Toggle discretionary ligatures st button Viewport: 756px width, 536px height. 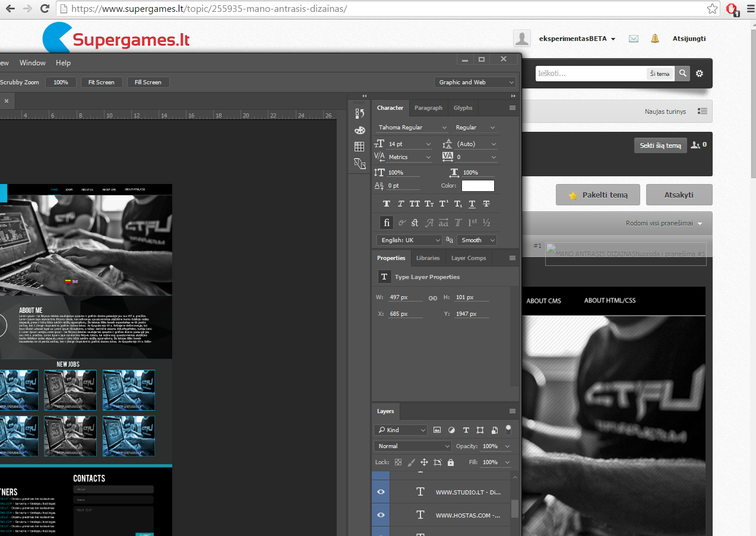415,223
